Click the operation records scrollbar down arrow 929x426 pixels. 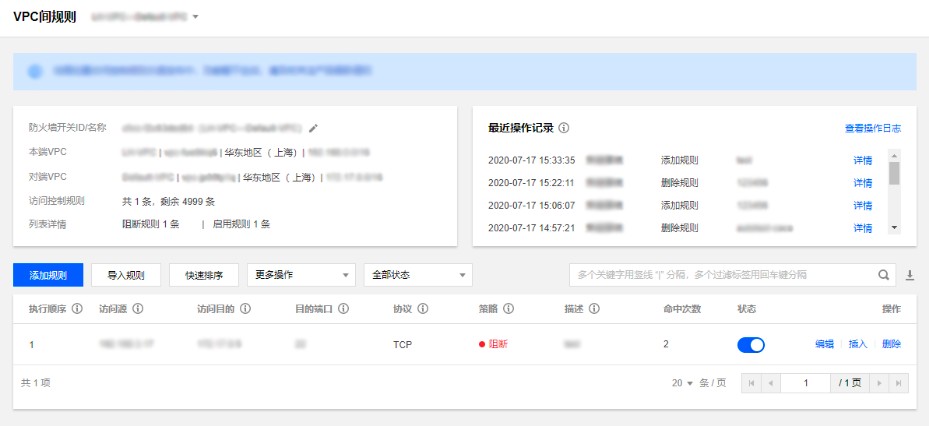[x=894, y=228]
